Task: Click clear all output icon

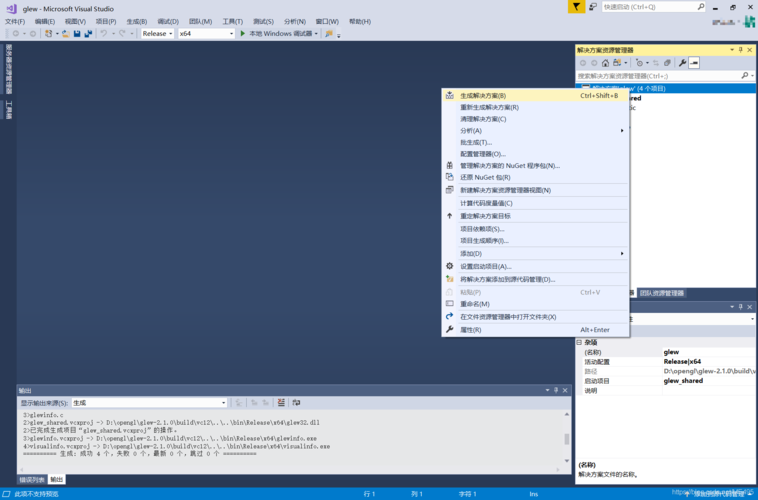Action: point(281,402)
